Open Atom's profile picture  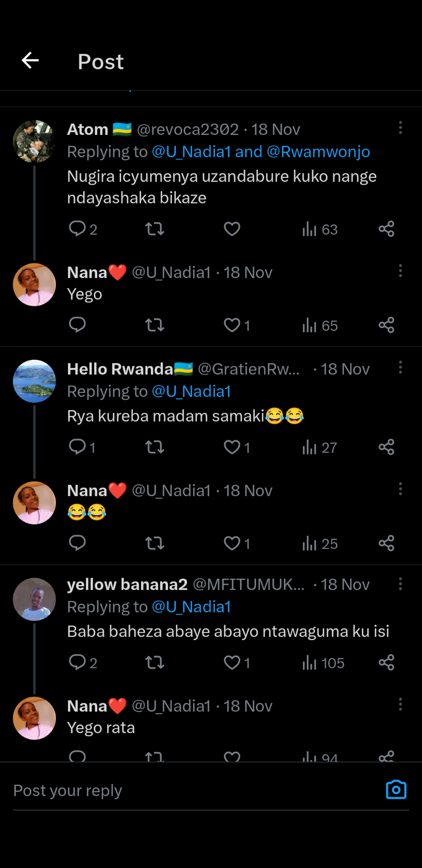tap(34, 142)
